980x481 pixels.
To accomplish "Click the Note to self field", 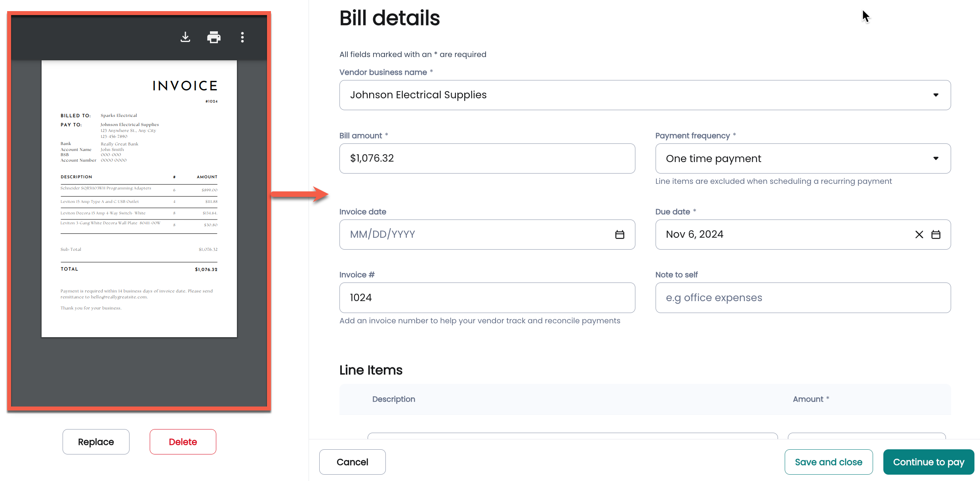I will tap(803, 298).
